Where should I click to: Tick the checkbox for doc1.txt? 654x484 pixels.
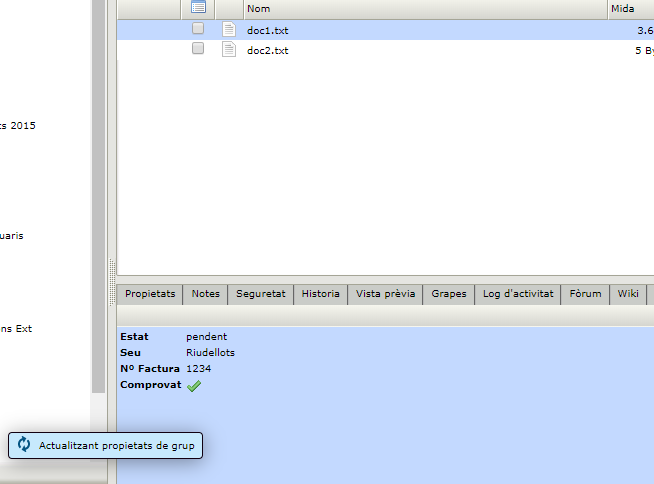point(198,30)
